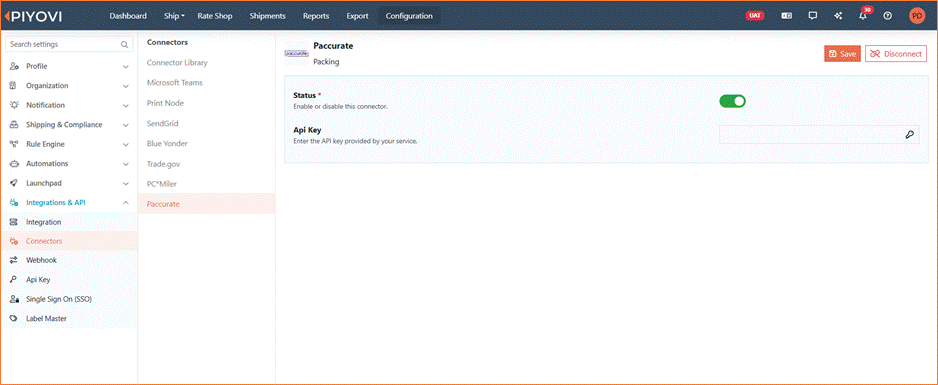
Task: Expand the Automations chevron
Action: coord(126,164)
